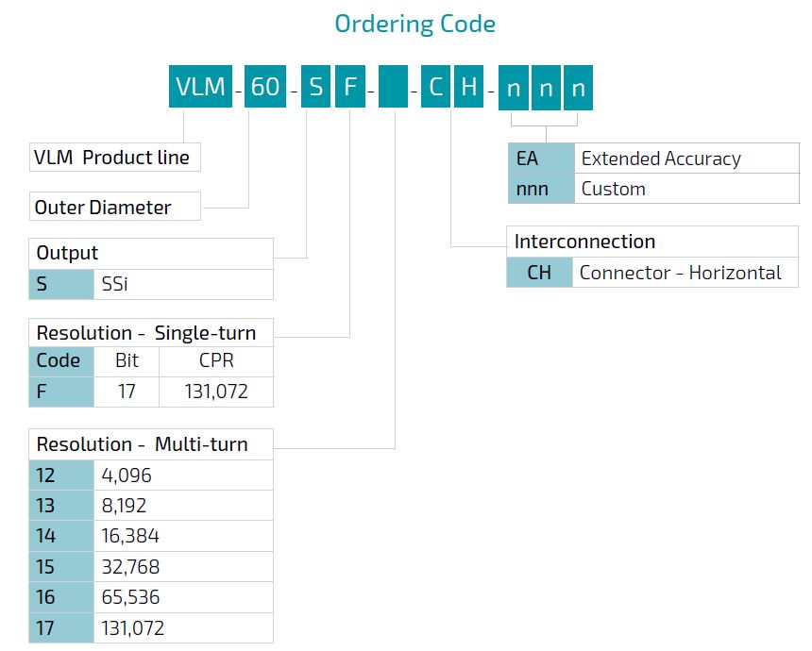The height and width of the screenshot is (651, 812).
Task: Select the SSi output option row
Action: tap(151, 283)
